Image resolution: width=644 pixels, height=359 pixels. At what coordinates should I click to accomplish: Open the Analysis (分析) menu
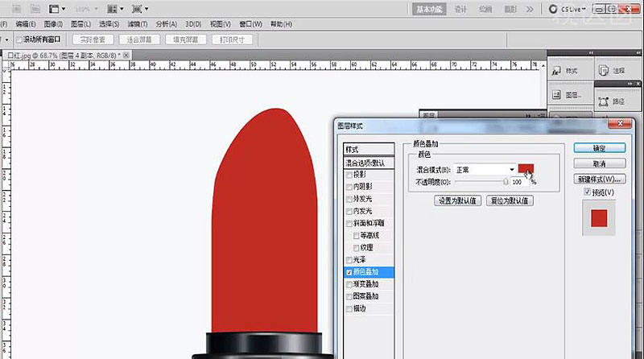click(166, 24)
